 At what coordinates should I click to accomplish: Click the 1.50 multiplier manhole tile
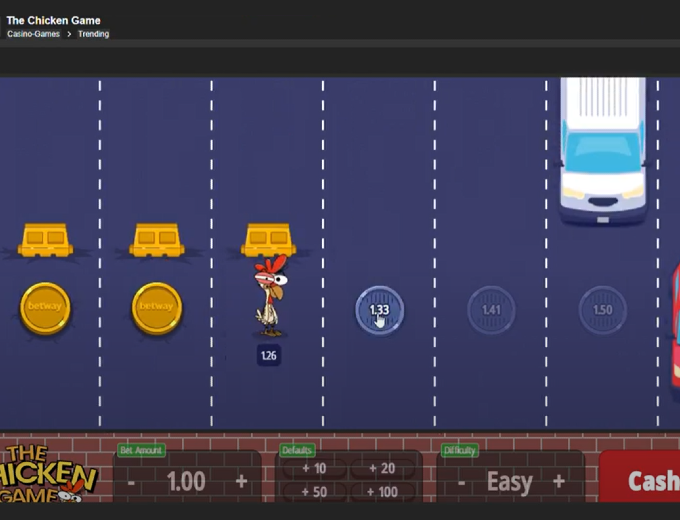pyautogui.click(x=603, y=310)
